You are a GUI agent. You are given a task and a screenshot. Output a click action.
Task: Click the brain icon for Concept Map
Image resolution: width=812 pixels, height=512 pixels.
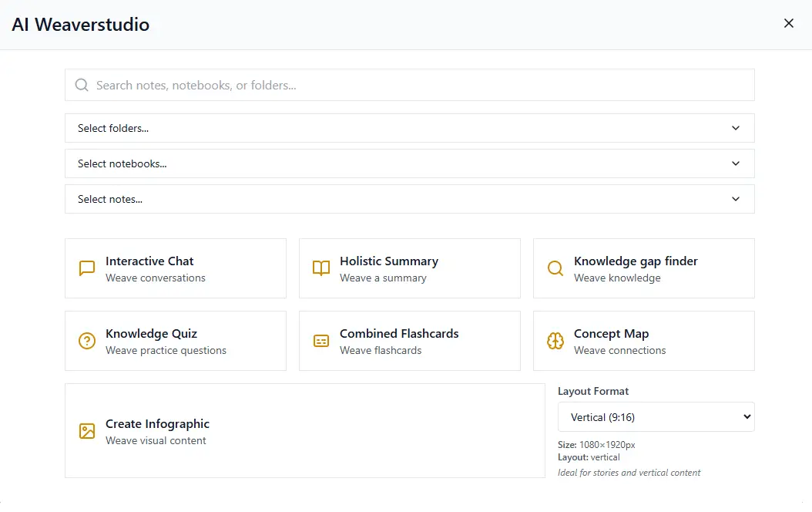tap(555, 341)
